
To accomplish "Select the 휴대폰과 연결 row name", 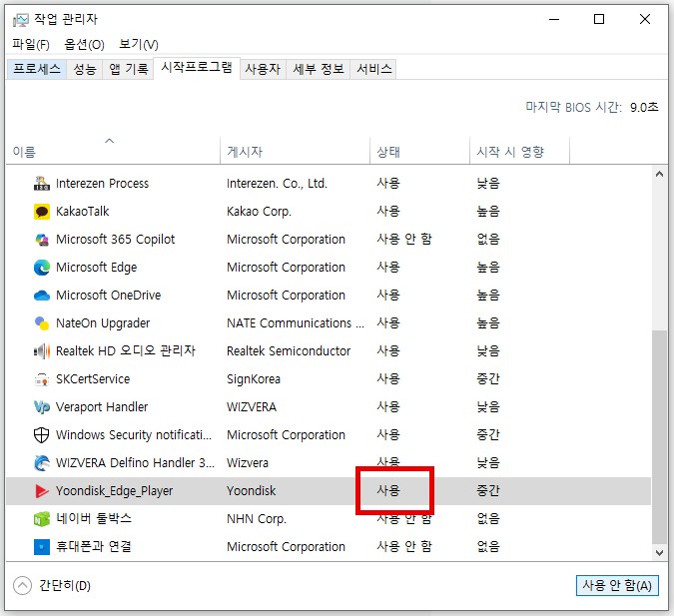I will coord(94,547).
